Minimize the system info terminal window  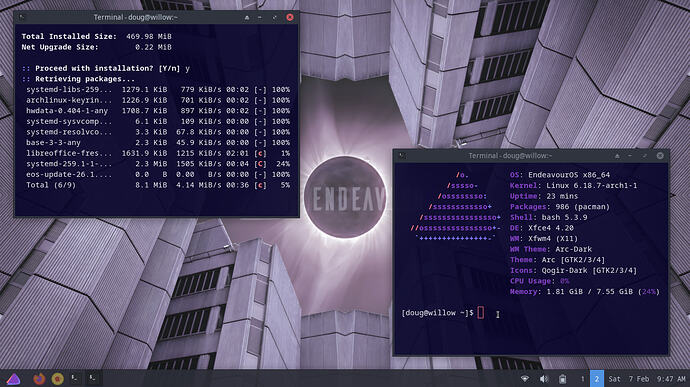(x=630, y=156)
